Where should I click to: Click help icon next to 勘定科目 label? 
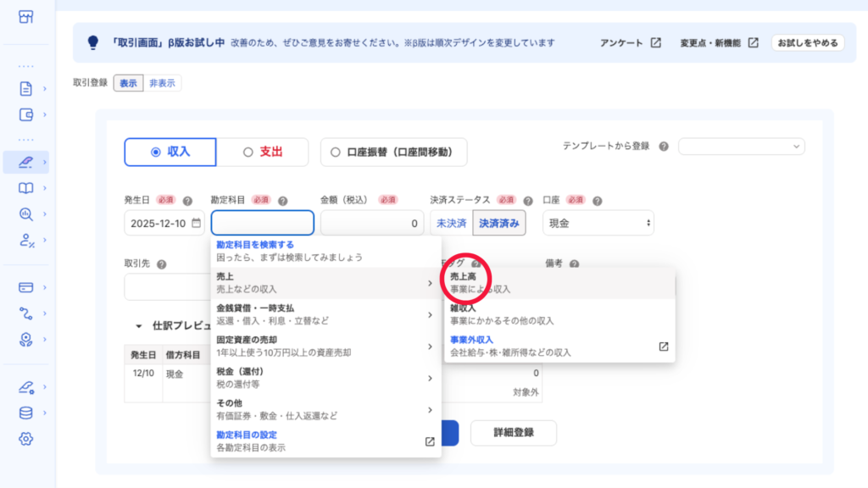pos(282,201)
